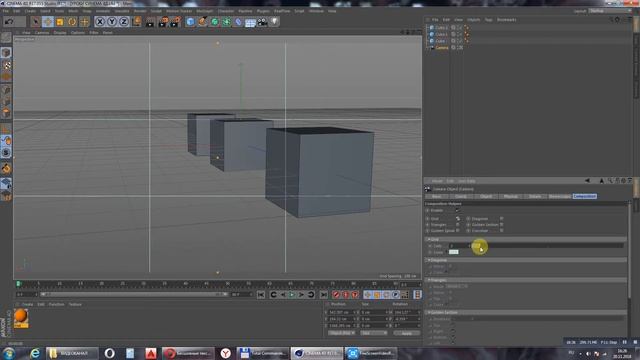
Task: Toggle the Golden Section helper checkbox
Action: click(x=502, y=224)
